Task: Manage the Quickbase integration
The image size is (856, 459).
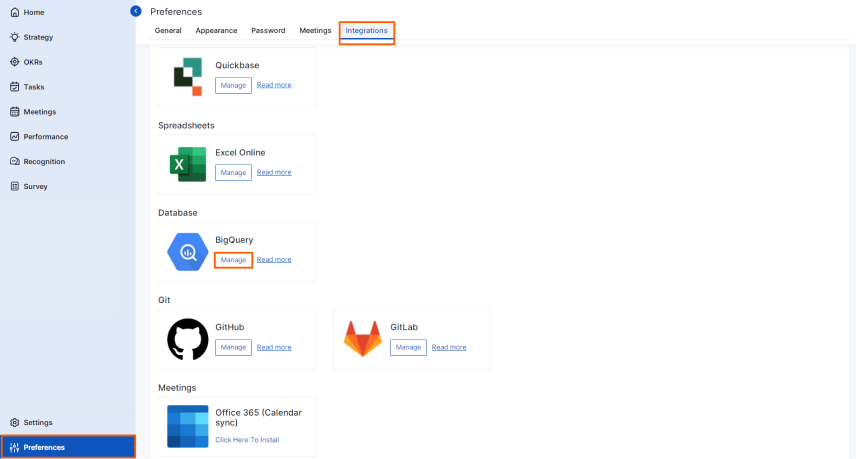Action: (x=233, y=85)
